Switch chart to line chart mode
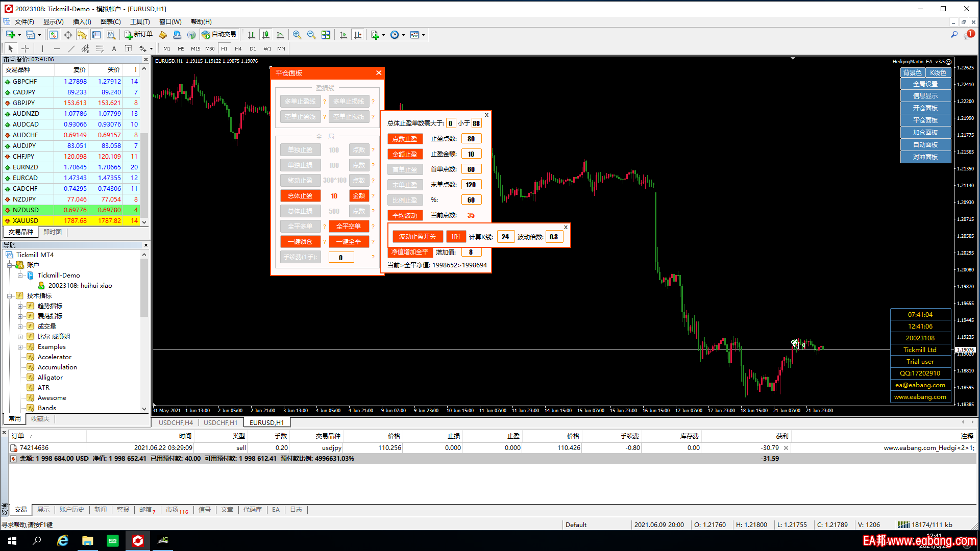The width and height of the screenshot is (980, 551). pyautogui.click(x=280, y=35)
